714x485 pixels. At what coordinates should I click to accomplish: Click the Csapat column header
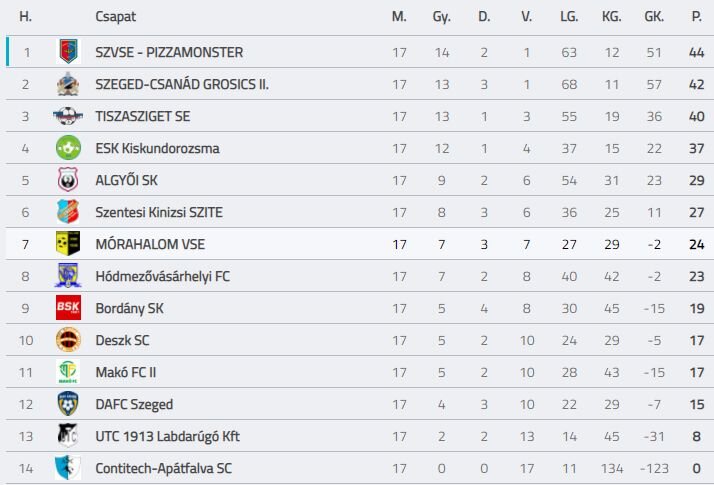[115, 17]
